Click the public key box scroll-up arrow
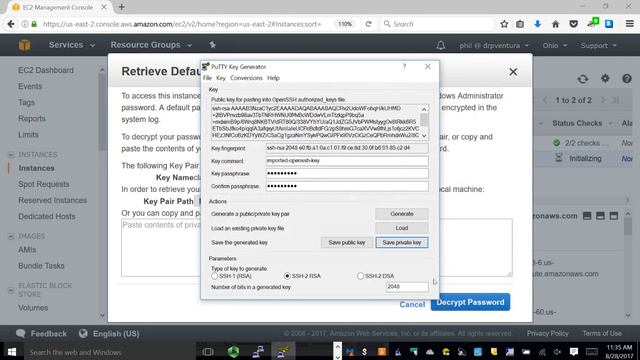Viewport: 640px width, 360px height. pos(424,109)
